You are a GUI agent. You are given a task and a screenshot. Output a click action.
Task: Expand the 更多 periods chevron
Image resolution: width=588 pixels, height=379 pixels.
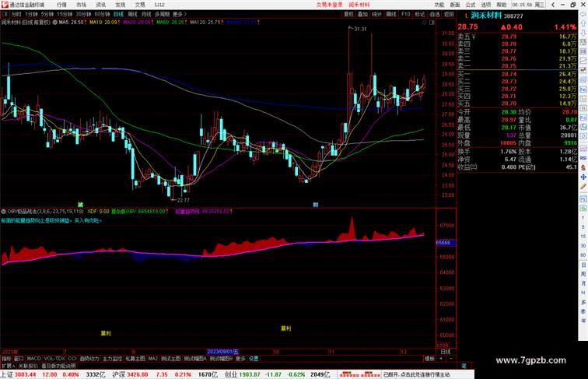[x=180, y=14]
